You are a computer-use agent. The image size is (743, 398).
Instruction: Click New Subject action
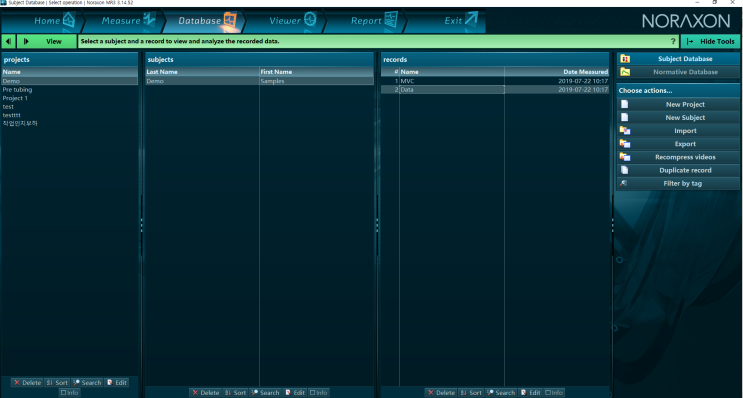point(678,118)
